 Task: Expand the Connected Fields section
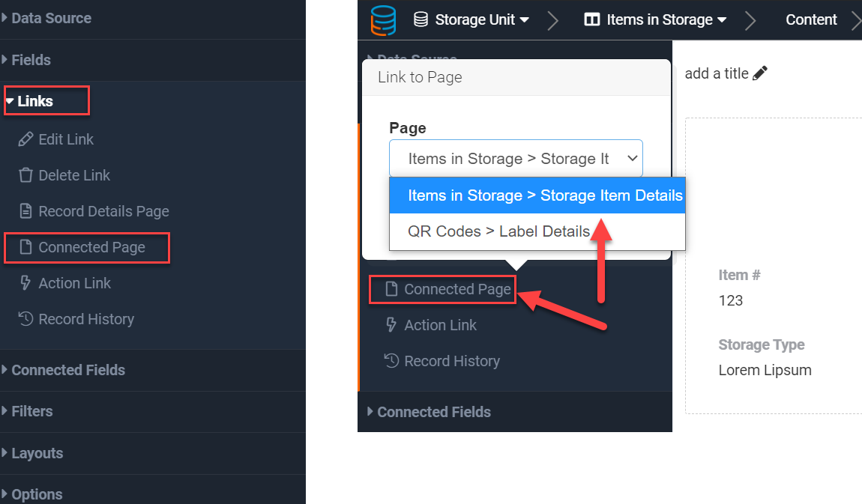tap(67, 370)
